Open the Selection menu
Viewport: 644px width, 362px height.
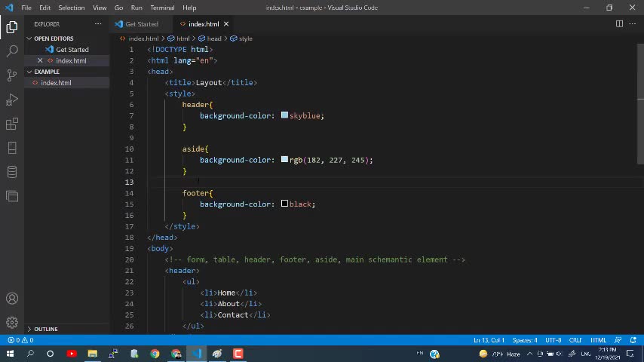[x=72, y=8]
